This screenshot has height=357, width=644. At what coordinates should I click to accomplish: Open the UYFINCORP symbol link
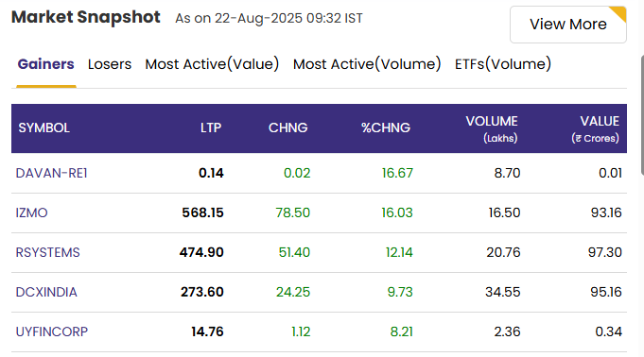52,331
